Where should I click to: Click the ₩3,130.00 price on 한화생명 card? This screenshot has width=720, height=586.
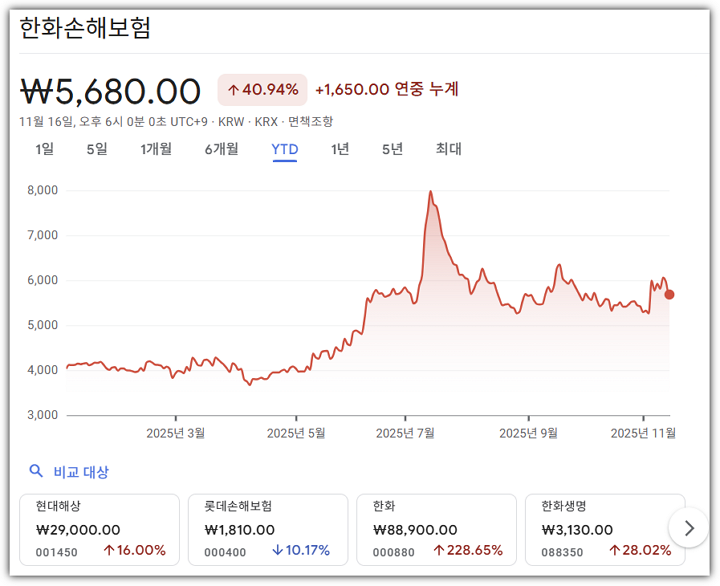[577, 530]
